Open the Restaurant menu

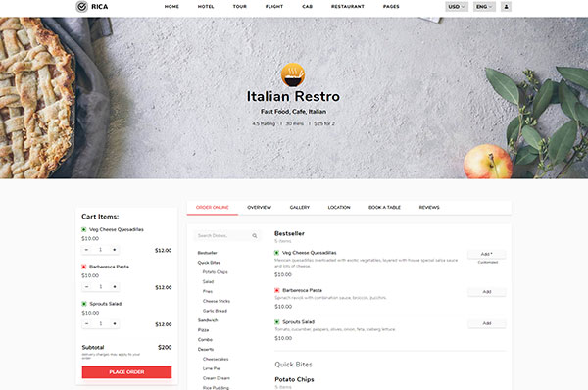[x=348, y=7]
